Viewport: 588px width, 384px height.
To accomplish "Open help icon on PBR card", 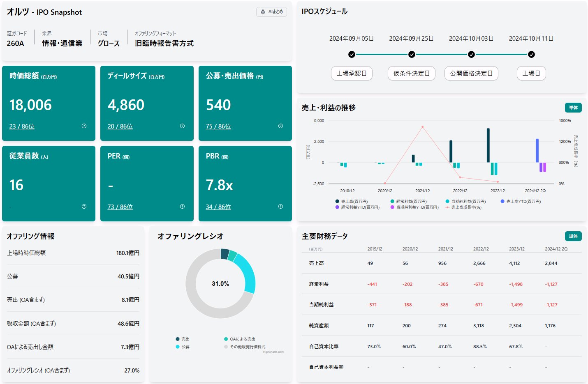I will click(x=280, y=207).
